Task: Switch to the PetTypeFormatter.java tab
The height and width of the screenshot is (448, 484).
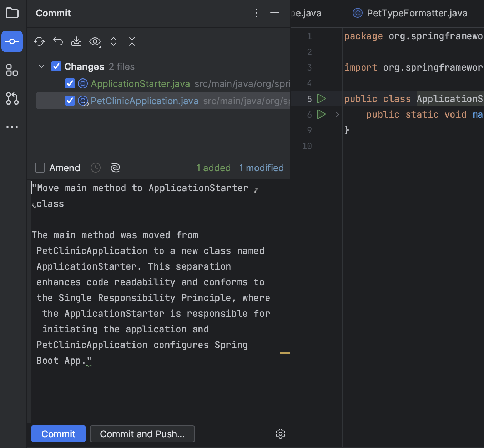Action: tap(416, 13)
